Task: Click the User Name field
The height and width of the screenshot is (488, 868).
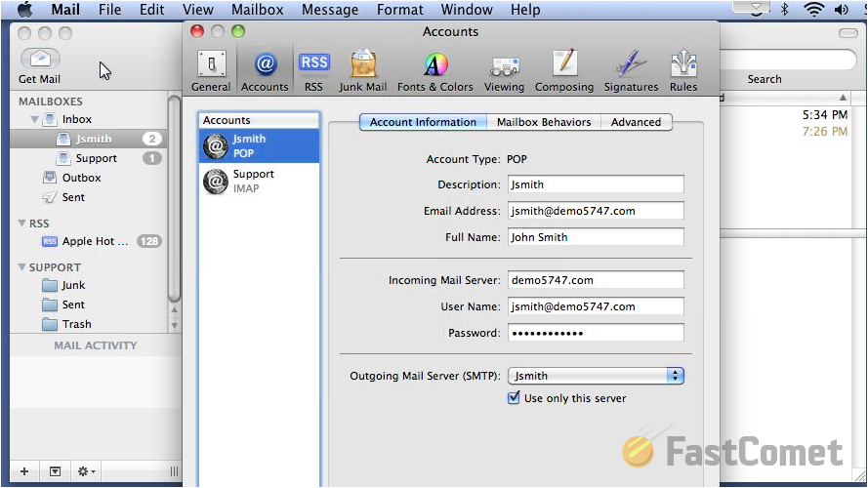Action: [x=596, y=306]
